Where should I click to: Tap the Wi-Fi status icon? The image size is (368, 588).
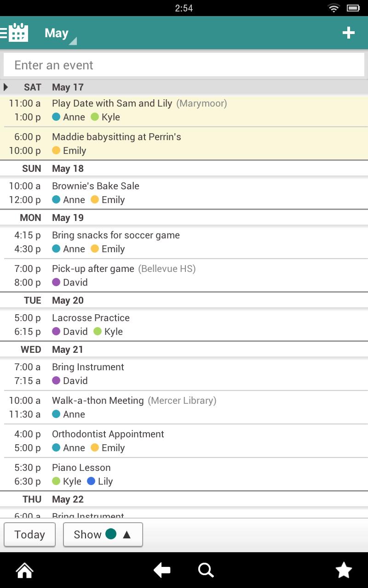coord(333,8)
